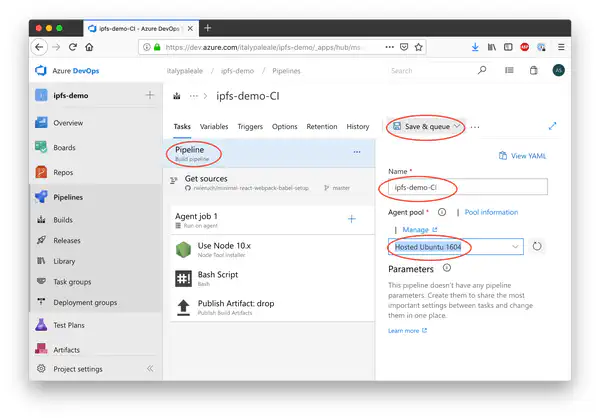The image size is (600, 419).
Task: Click the plus icon beside ipfs-demo project
Action: tap(150, 95)
